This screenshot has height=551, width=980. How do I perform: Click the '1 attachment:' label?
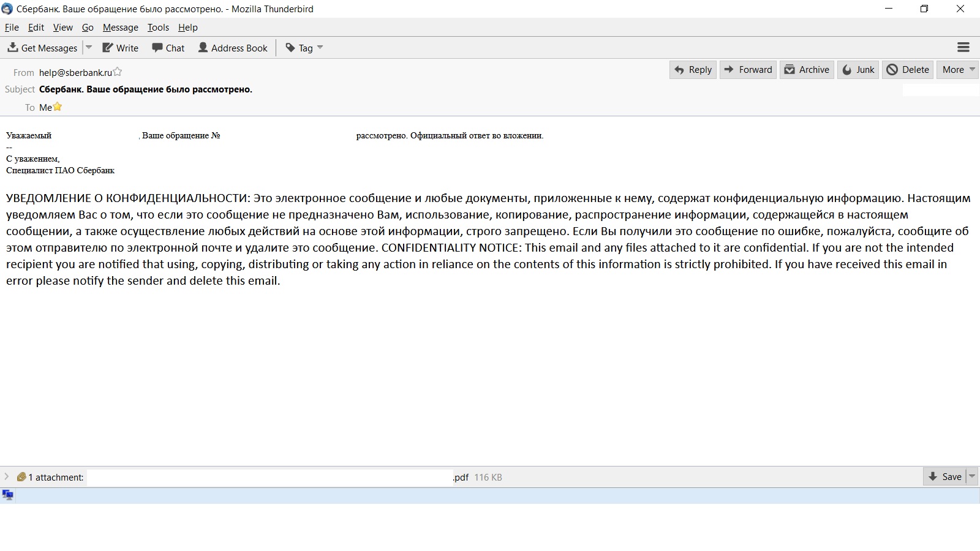pos(56,478)
